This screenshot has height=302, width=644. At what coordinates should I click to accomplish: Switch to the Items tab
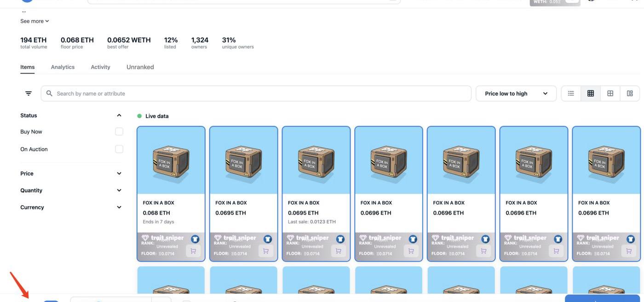28,67
